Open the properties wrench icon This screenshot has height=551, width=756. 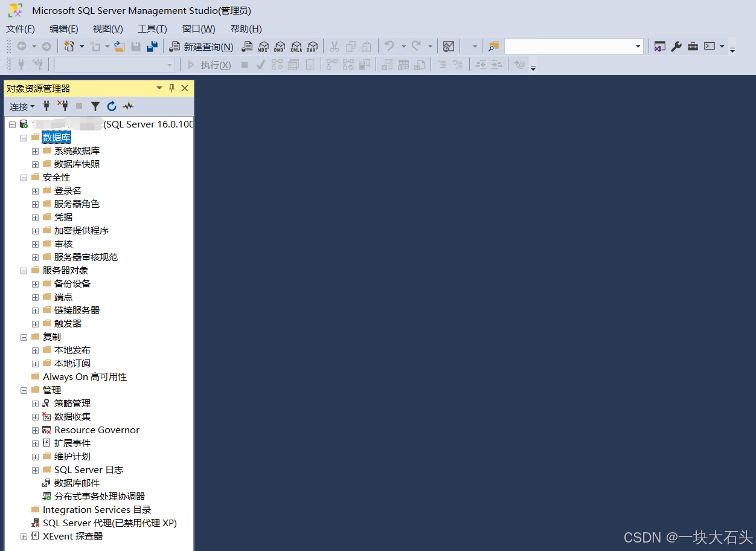click(x=676, y=47)
